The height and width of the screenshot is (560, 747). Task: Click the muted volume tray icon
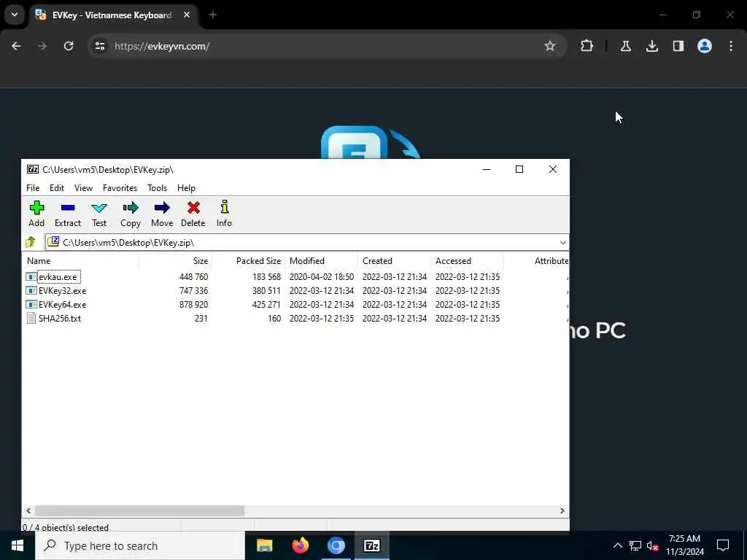pos(652,545)
